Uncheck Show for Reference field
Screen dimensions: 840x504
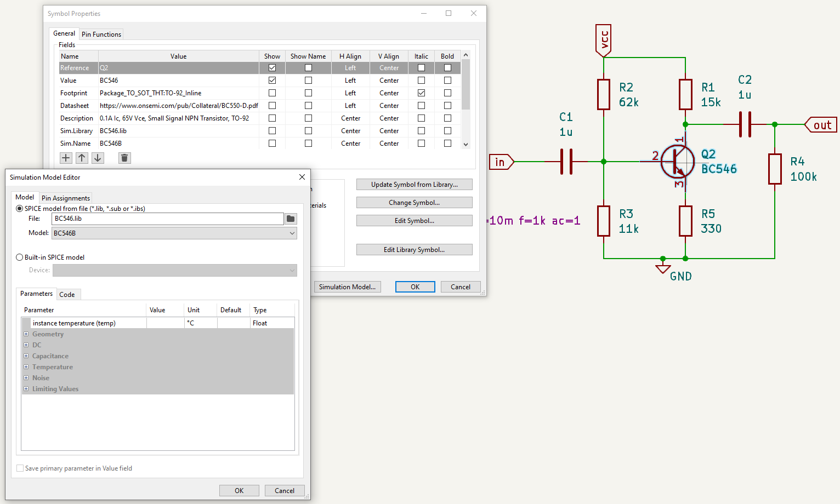(x=272, y=68)
